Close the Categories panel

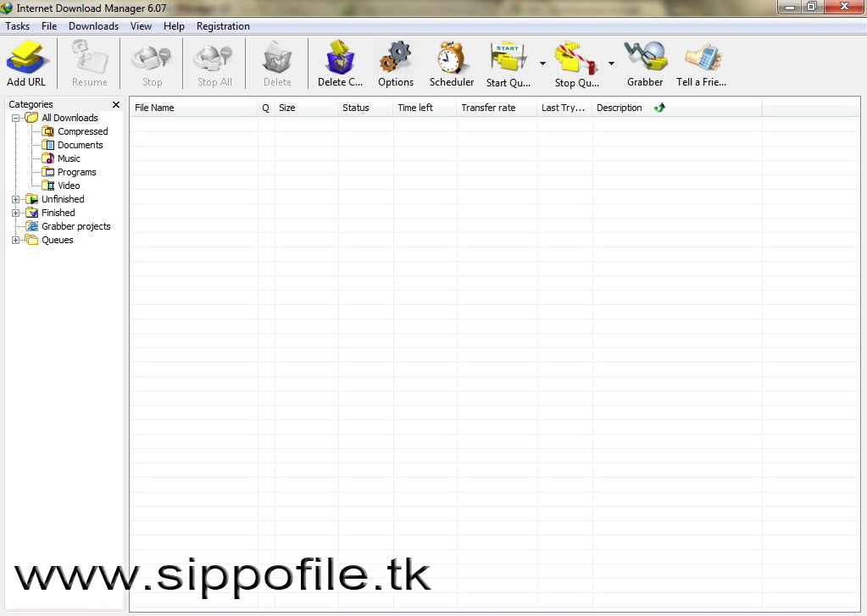pos(115,104)
